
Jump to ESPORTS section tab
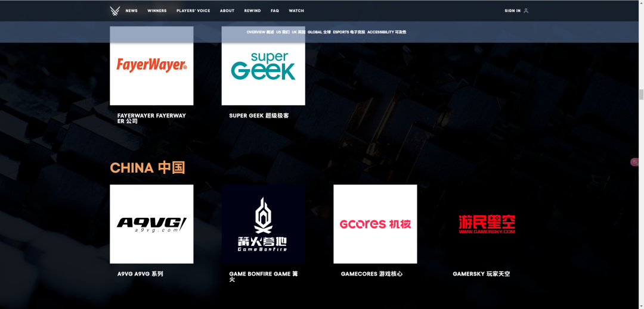[349, 32]
